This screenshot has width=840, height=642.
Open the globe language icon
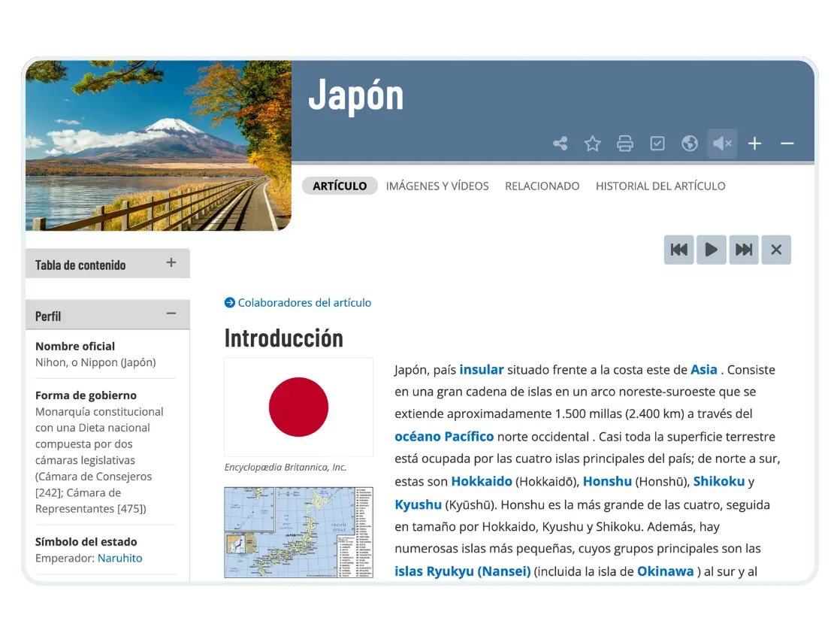pos(689,144)
